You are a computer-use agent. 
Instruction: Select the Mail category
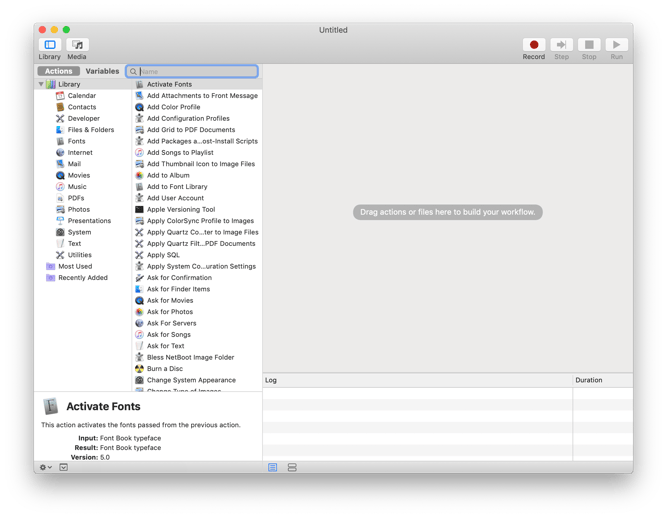(74, 164)
